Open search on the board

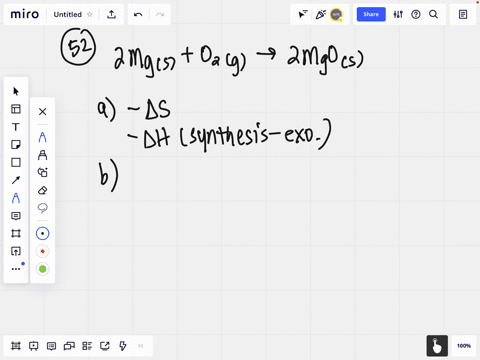pyautogui.click(x=433, y=14)
